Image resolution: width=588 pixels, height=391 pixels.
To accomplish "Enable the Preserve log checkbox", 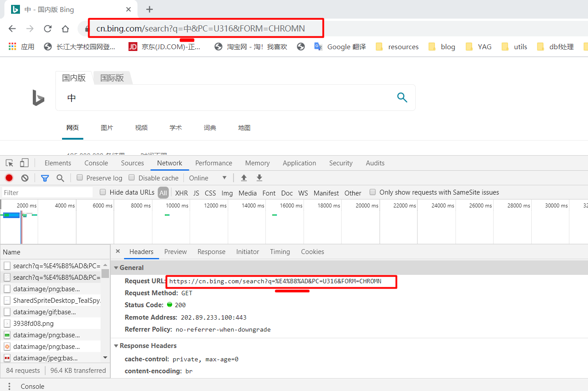I will 80,177.
